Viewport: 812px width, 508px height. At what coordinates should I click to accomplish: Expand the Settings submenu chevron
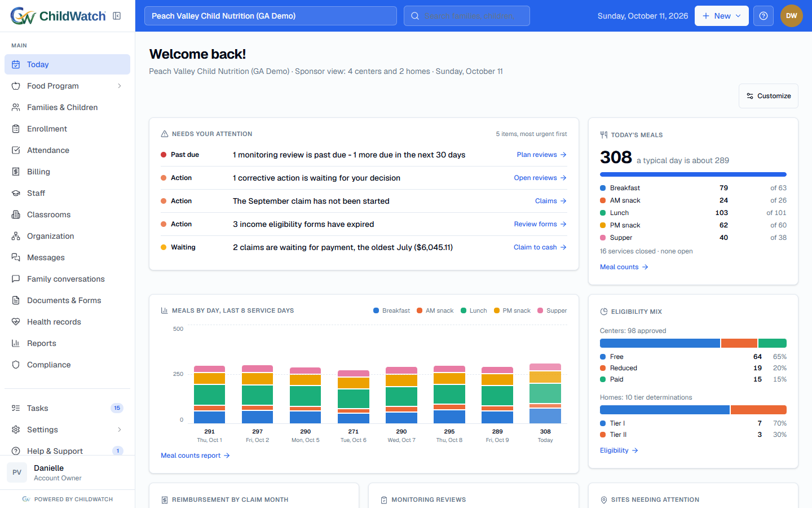(120, 430)
